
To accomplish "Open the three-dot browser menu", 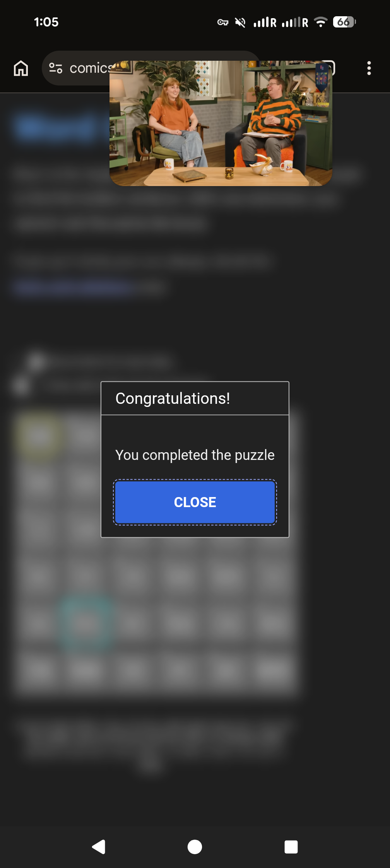I will click(x=369, y=68).
